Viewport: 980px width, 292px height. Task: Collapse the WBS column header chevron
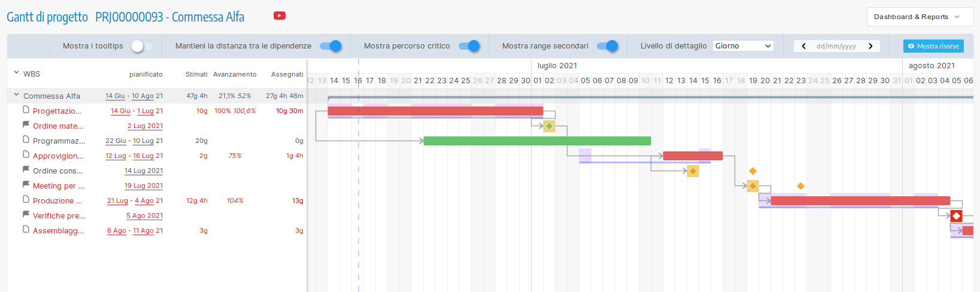(x=16, y=72)
